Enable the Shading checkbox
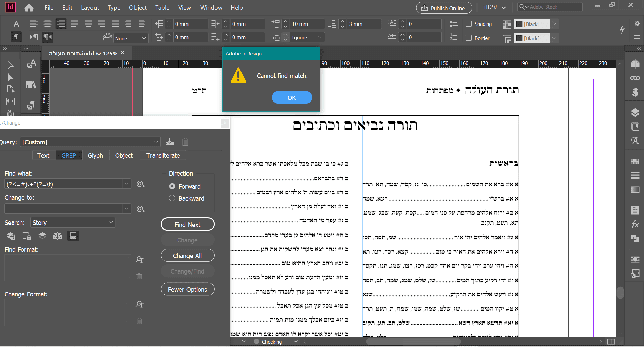The image size is (644, 347). pyautogui.click(x=469, y=24)
